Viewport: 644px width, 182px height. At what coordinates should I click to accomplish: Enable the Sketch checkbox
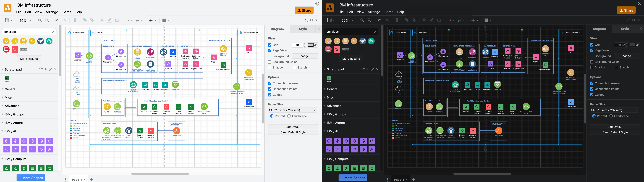(x=294, y=67)
